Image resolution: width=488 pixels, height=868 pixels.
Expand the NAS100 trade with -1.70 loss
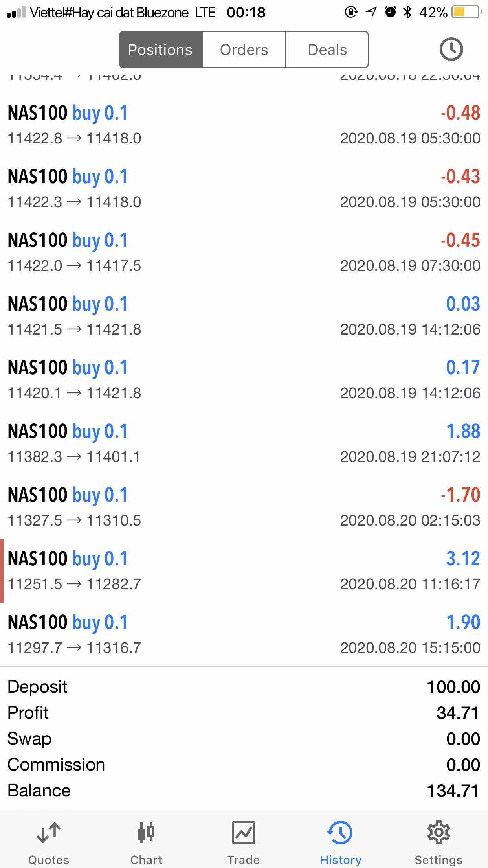tap(244, 507)
